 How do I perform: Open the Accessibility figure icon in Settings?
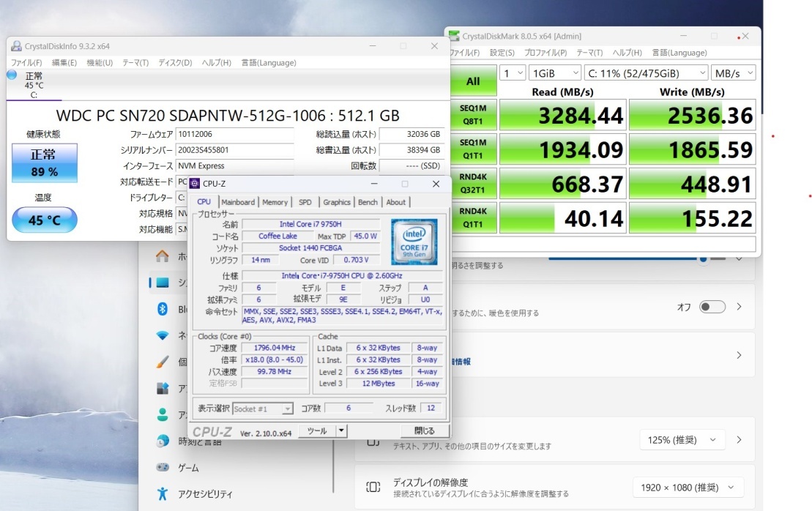pyautogui.click(x=162, y=493)
